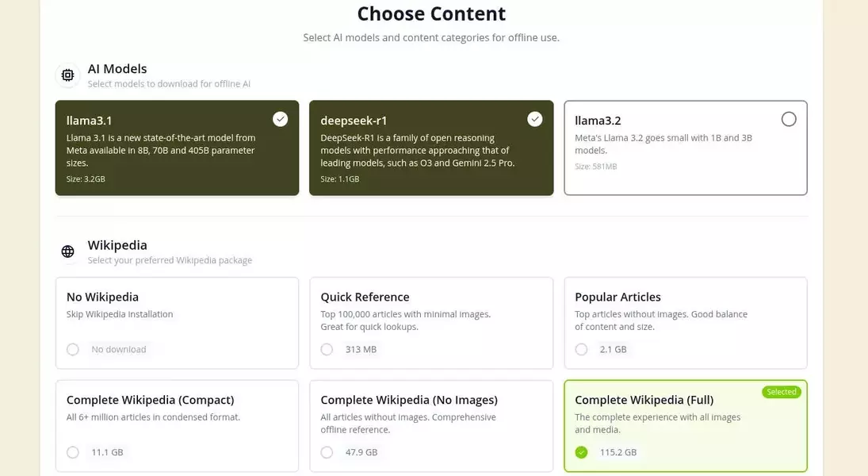Click the Wikipedia globe icon
Viewport: 868px width, 476px height.
67,251
